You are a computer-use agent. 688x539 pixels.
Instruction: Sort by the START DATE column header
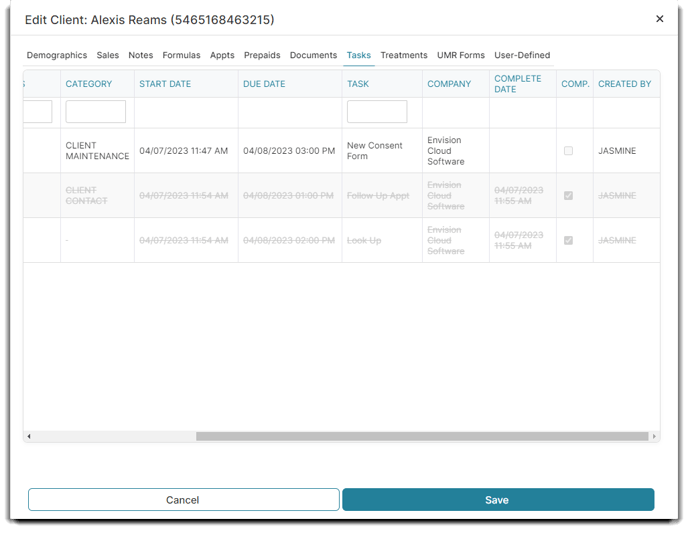tap(165, 84)
